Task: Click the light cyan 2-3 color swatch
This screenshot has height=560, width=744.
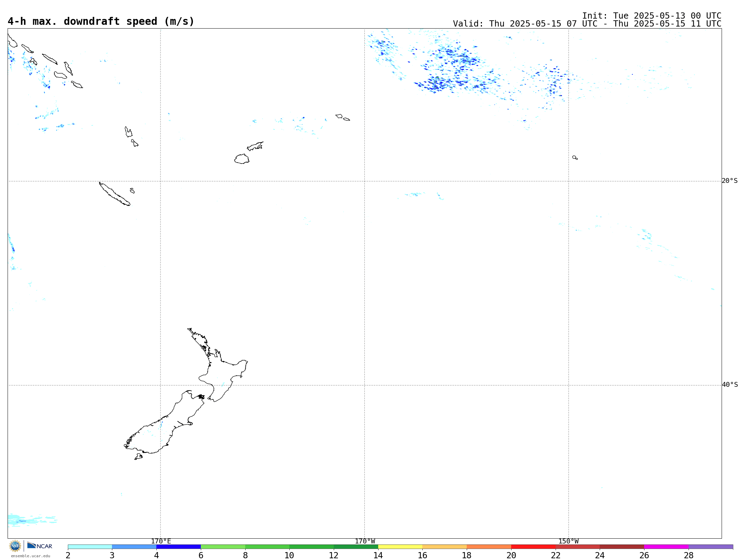Action: point(90,547)
